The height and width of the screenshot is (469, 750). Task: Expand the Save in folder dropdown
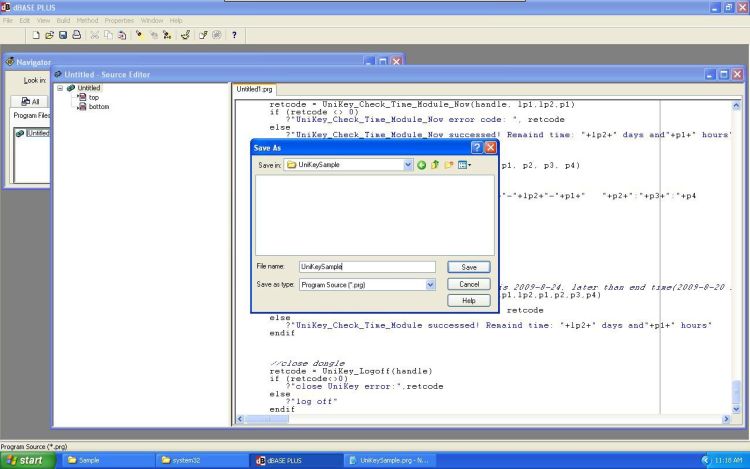(408, 165)
